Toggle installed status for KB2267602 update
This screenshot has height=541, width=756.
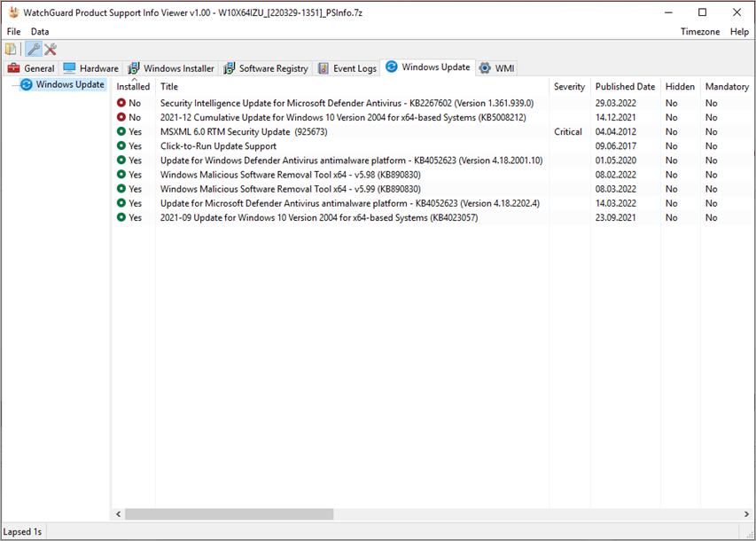click(x=121, y=103)
